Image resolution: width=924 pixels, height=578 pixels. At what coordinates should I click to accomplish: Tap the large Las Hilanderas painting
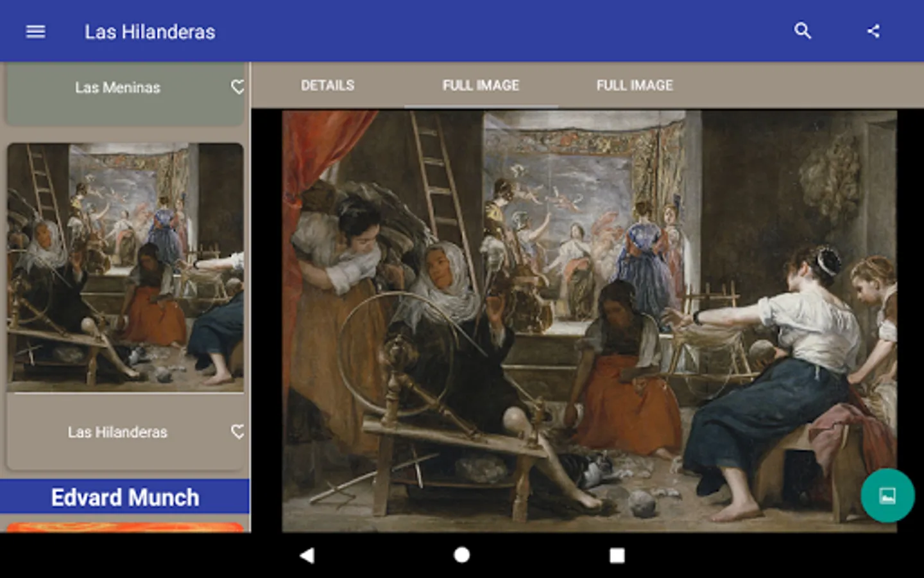click(x=589, y=321)
